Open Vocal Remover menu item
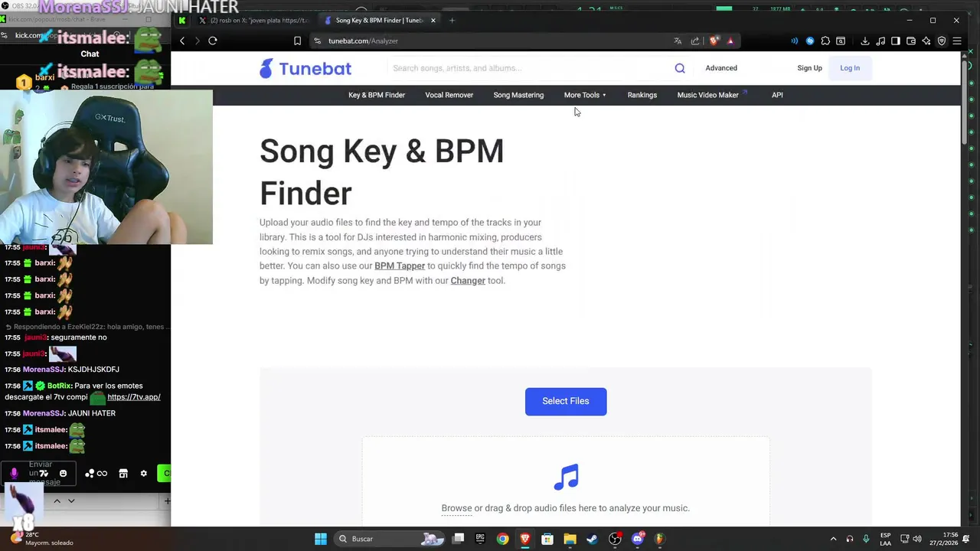 click(449, 95)
